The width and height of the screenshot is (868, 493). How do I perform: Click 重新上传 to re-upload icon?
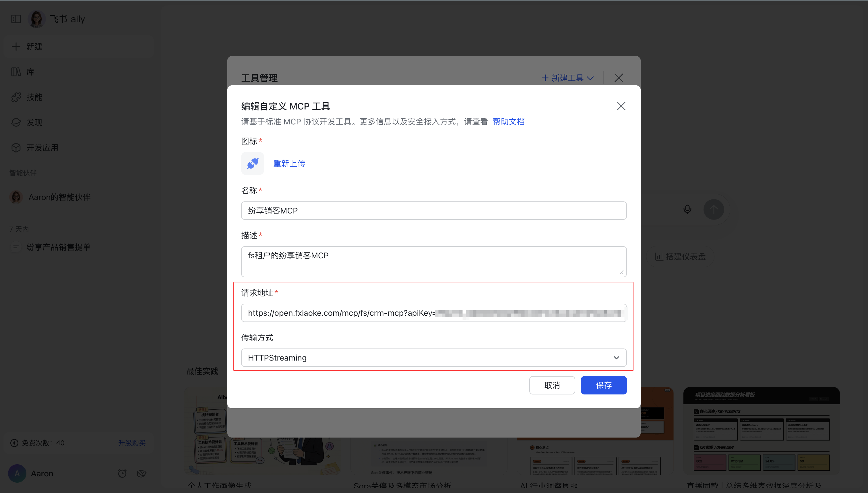point(289,163)
